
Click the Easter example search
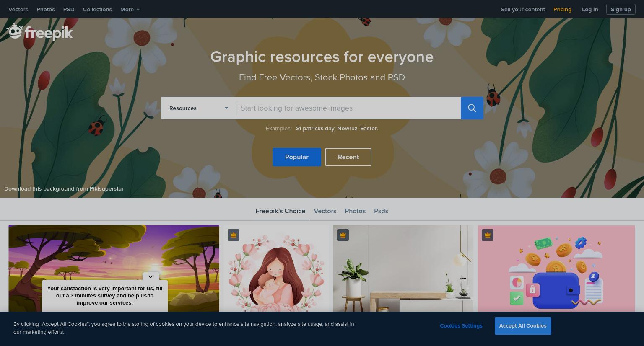pyautogui.click(x=369, y=129)
